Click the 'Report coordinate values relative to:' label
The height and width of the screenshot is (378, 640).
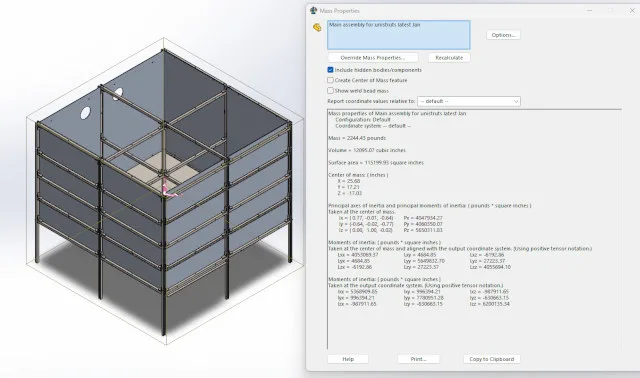(371, 101)
